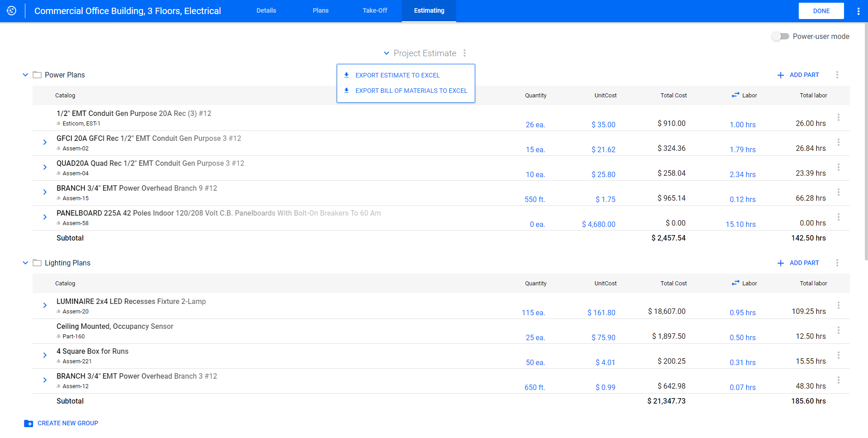The image size is (868, 438).
Task: Expand the GFCI 20A assembly row
Action: [45, 142]
